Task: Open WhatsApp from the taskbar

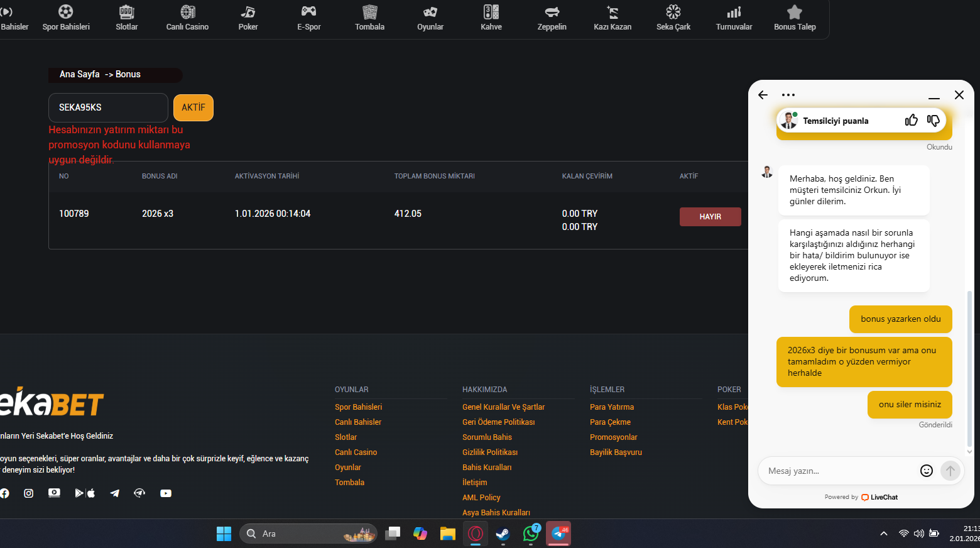Action: point(531,534)
